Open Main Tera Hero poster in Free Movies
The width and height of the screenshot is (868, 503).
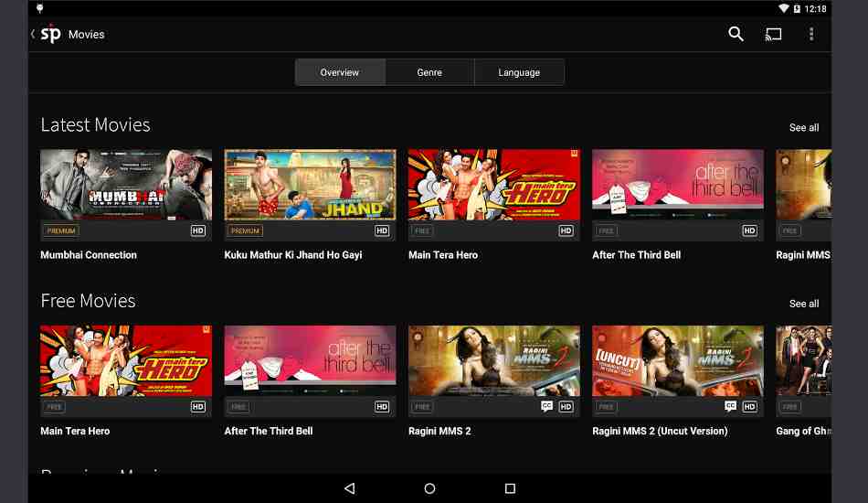pyautogui.click(x=126, y=360)
